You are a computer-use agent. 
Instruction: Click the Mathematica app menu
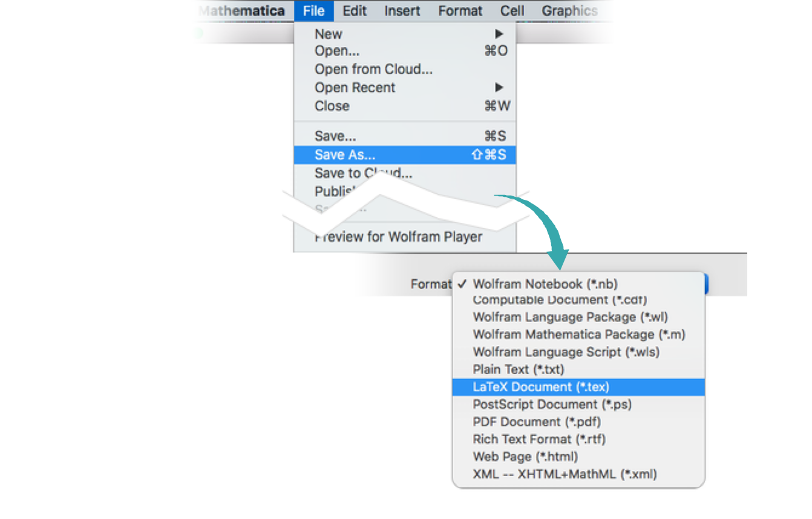point(241,11)
